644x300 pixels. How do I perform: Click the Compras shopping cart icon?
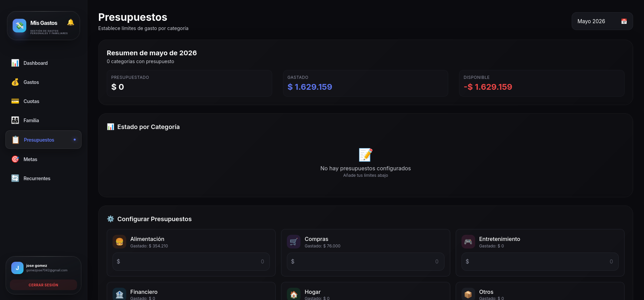294,242
